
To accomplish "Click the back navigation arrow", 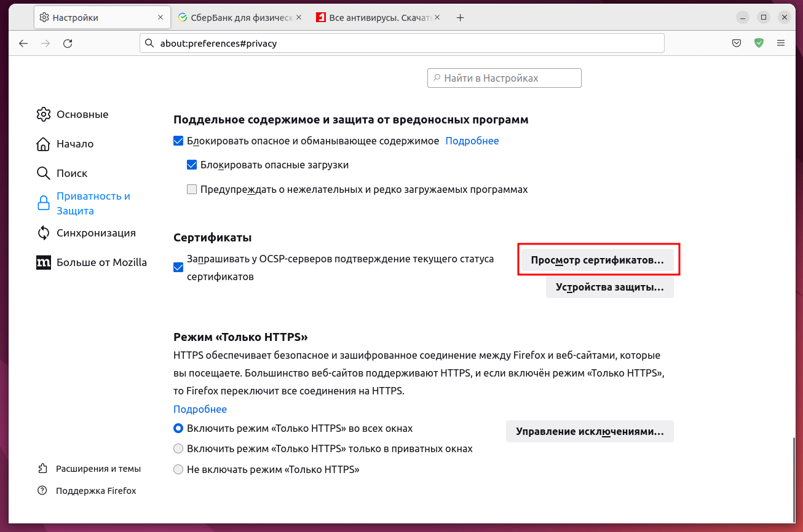I will point(23,44).
